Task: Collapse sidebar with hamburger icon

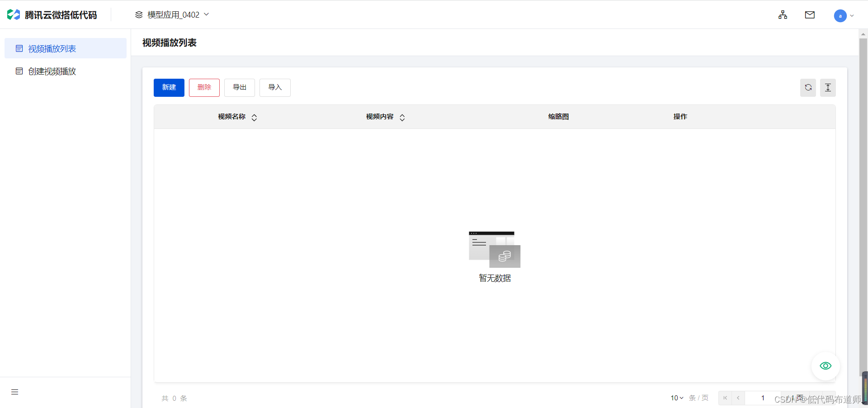Action: (x=14, y=392)
